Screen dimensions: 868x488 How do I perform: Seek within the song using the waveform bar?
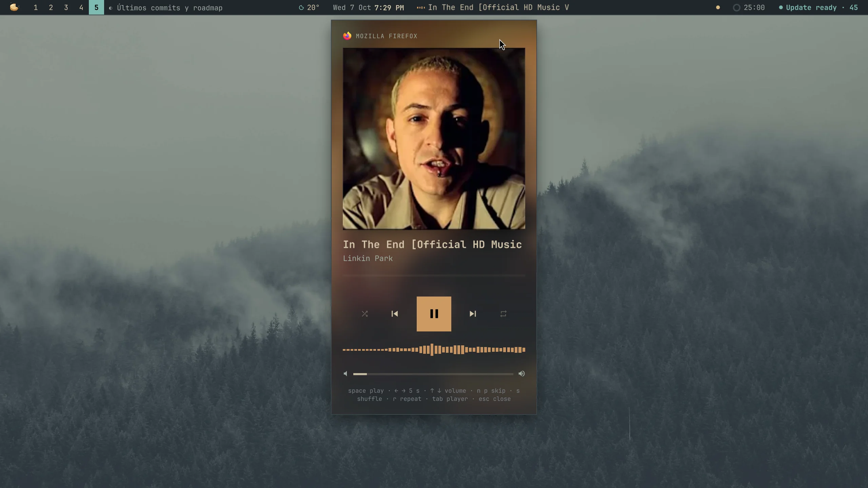click(x=434, y=350)
